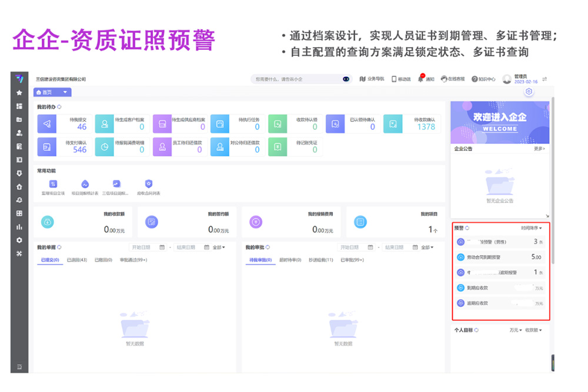Click the notification bell icon
The width and height of the screenshot is (588, 392).
coord(420,79)
